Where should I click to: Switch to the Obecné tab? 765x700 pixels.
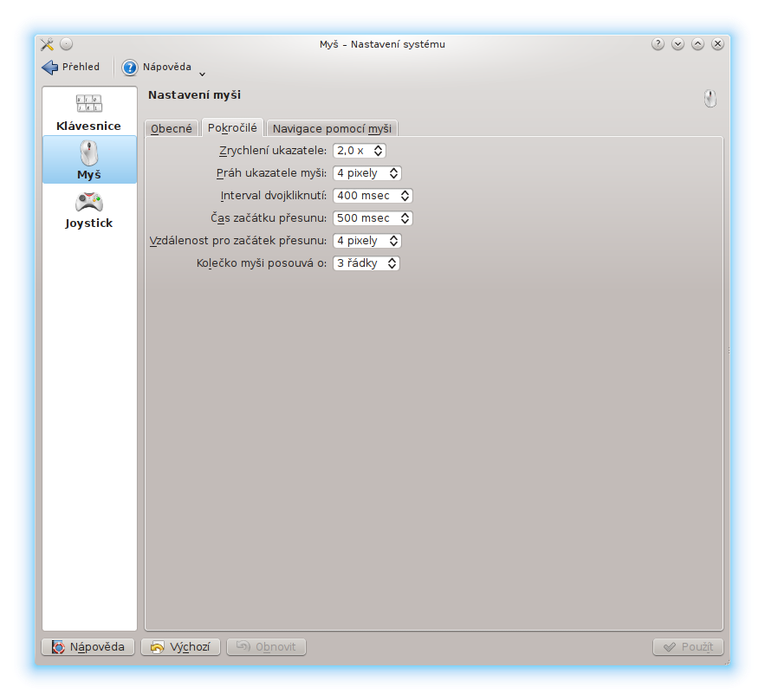point(172,128)
